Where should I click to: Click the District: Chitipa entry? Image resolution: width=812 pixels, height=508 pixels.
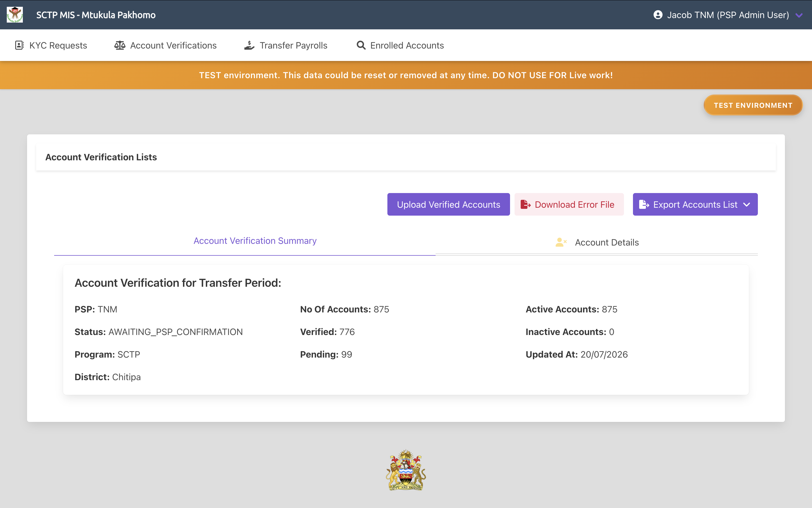click(108, 377)
